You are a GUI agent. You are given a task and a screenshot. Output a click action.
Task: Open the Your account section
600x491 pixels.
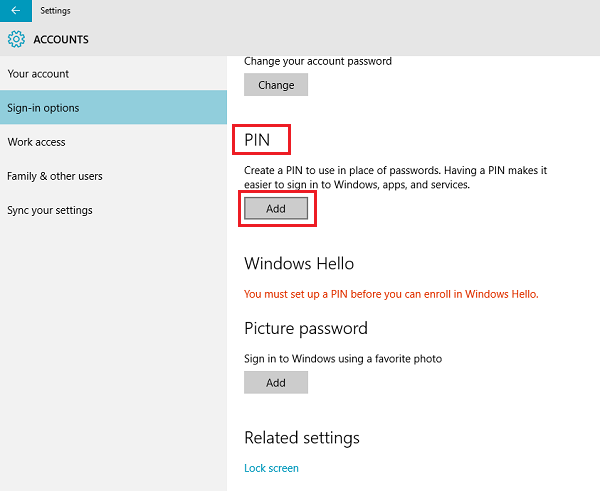[x=38, y=74]
